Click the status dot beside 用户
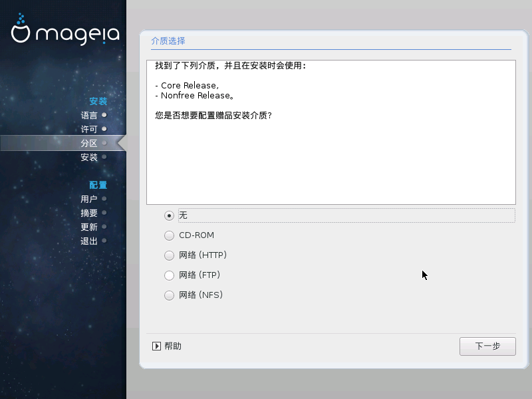Screen dimensions: 532x399 [x=104, y=198]
